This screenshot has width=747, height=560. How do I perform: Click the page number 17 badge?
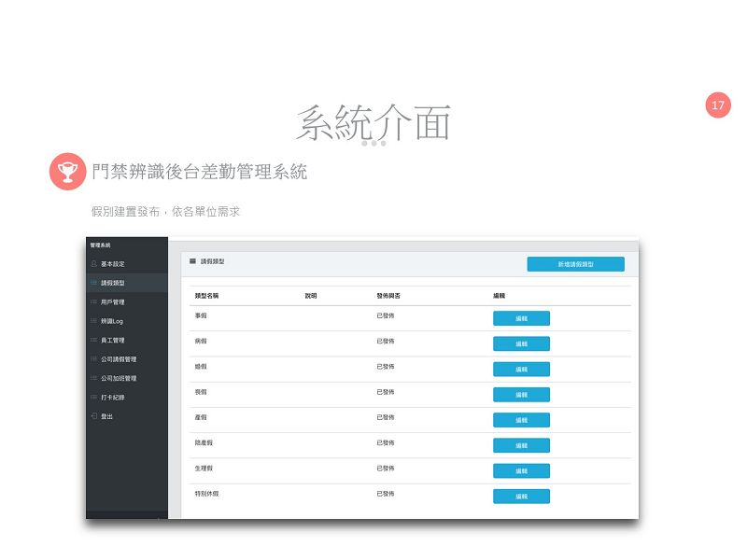tap(718, 105)
